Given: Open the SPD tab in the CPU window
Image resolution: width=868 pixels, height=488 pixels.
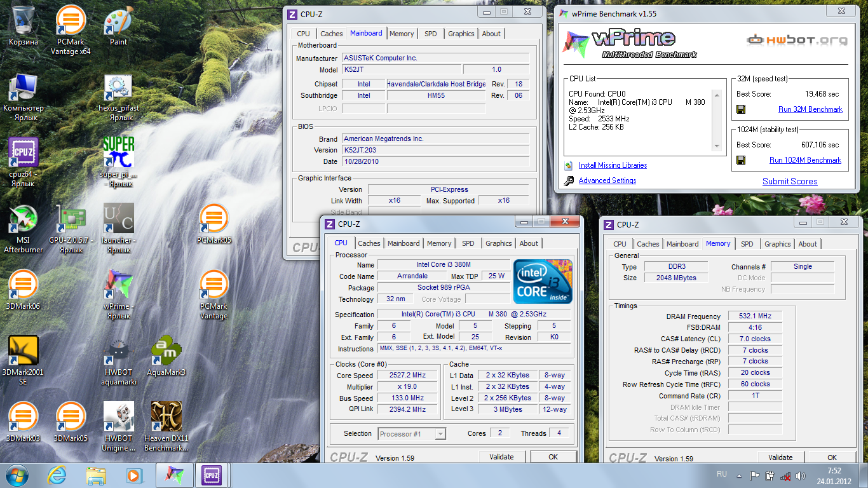Looking at the screenshot, I should (468, 243).
